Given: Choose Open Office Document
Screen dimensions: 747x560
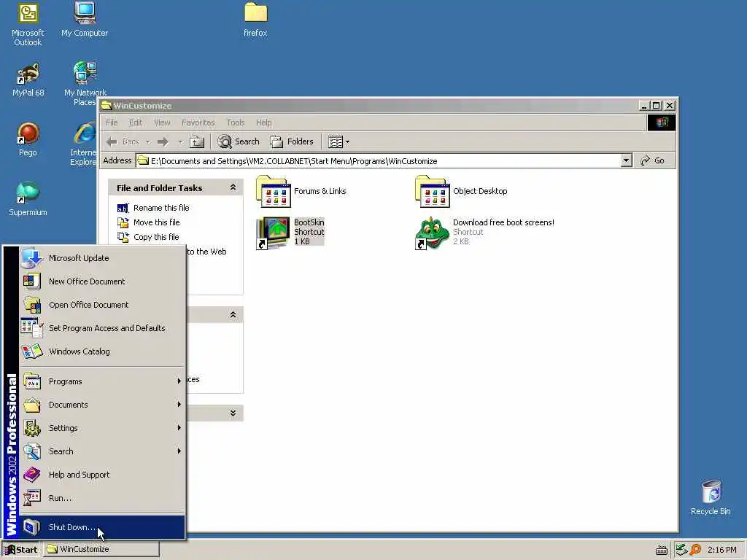Looking at the screenshot, I should (102, 305).
